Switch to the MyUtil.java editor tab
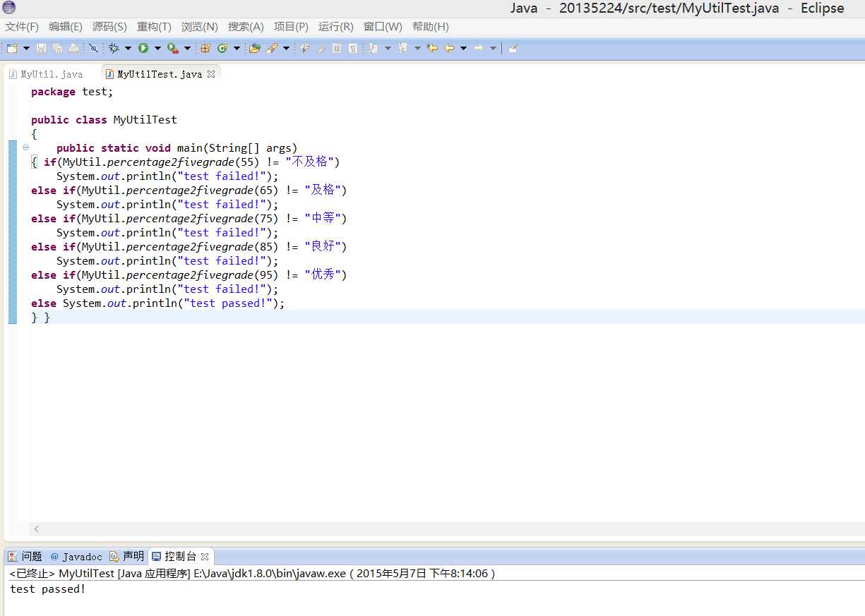865x616 pixels. point(46,74)
